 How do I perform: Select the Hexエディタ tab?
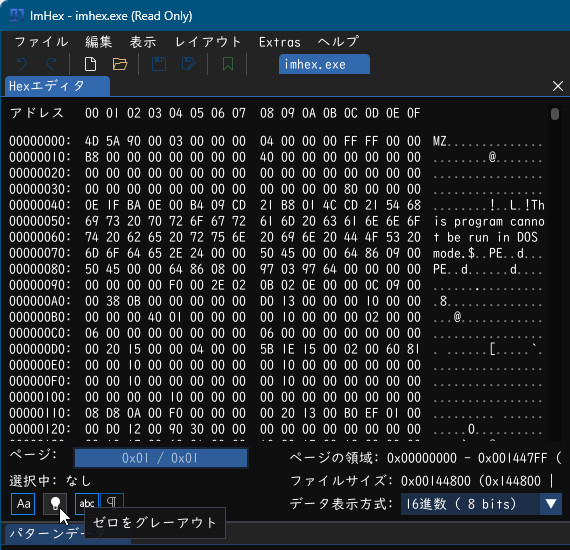point(57,87)
